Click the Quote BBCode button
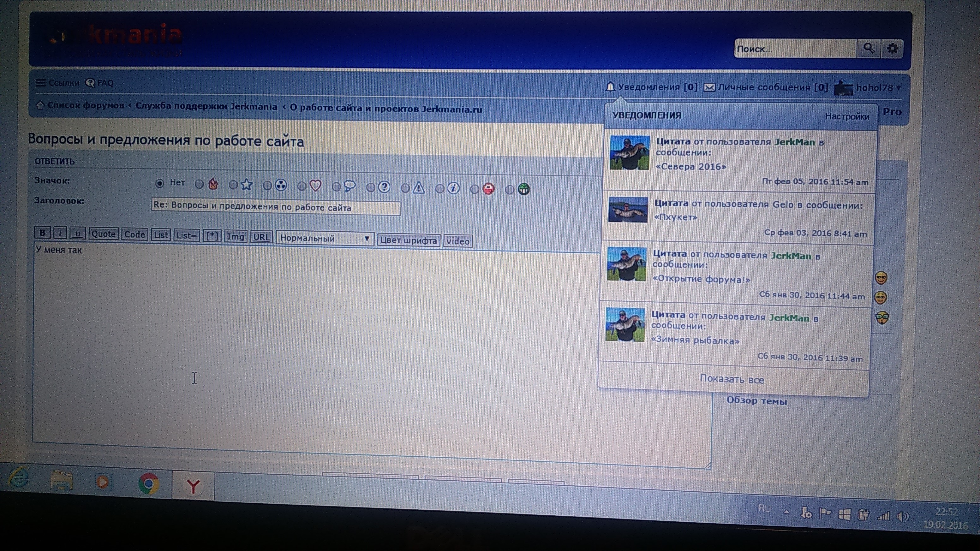Viewport: 980px width, 551px height. coord(104,234)
